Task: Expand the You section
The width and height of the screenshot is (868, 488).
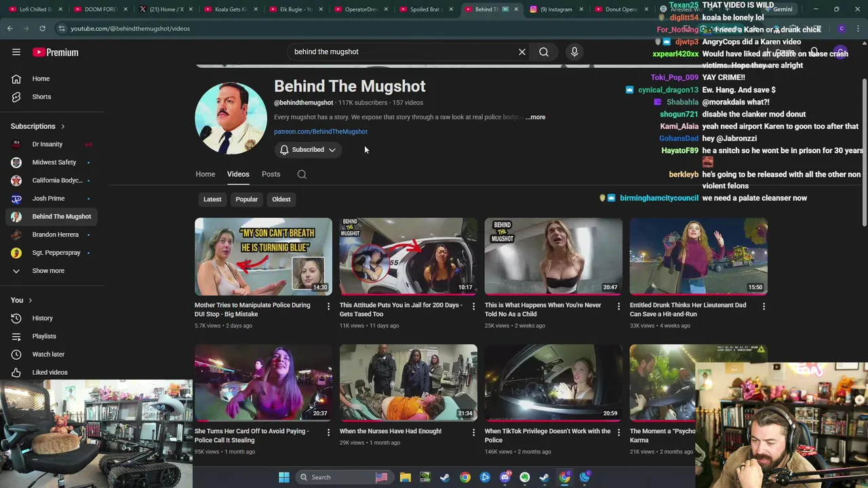Action: pyautogui.click(x=21, y=300)
